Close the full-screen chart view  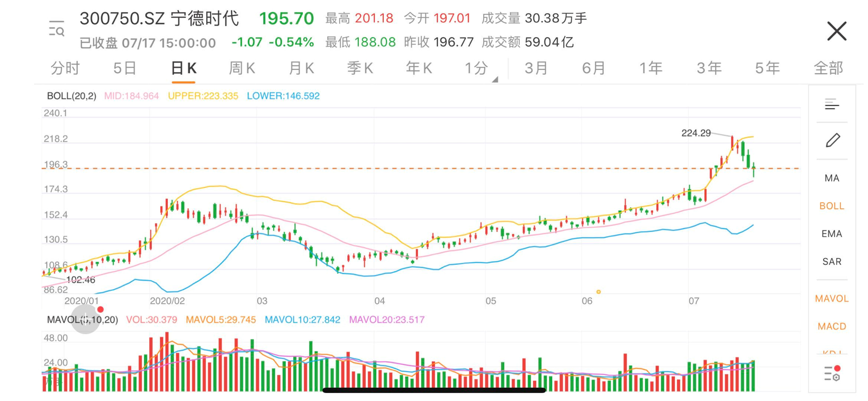click(x=837, y=31)
